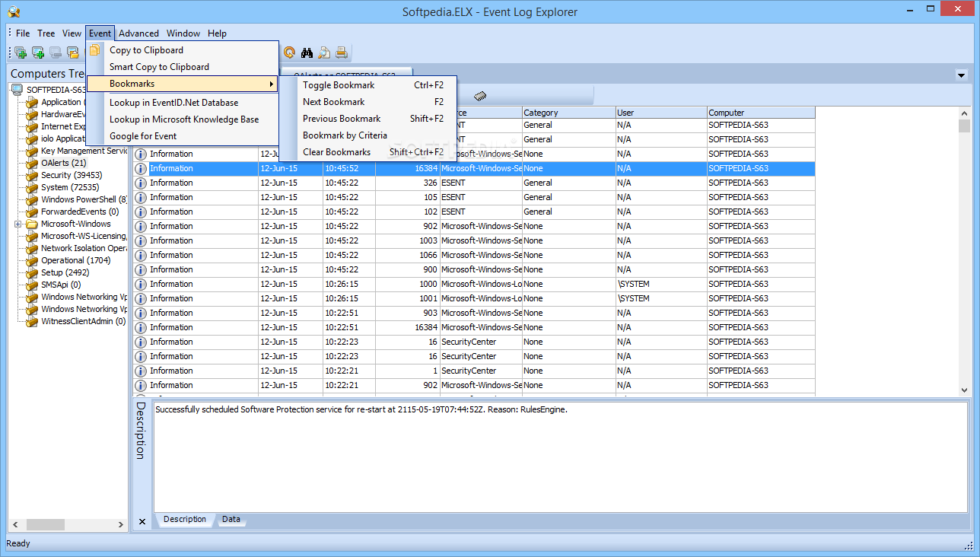Choose Clear Bookmarks
Viewport: 980px width, 557px height.
point(367,152)
